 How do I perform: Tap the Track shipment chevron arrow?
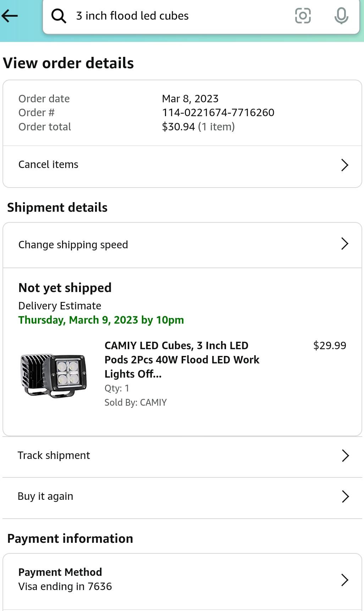pyautogui.click(x=345, y=455)
